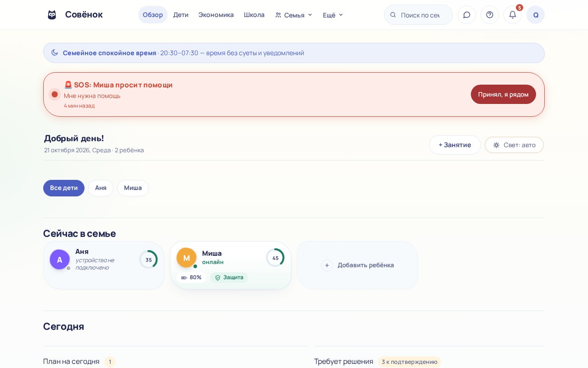
Task: Open the notifications bell
Action: (513, 15)
